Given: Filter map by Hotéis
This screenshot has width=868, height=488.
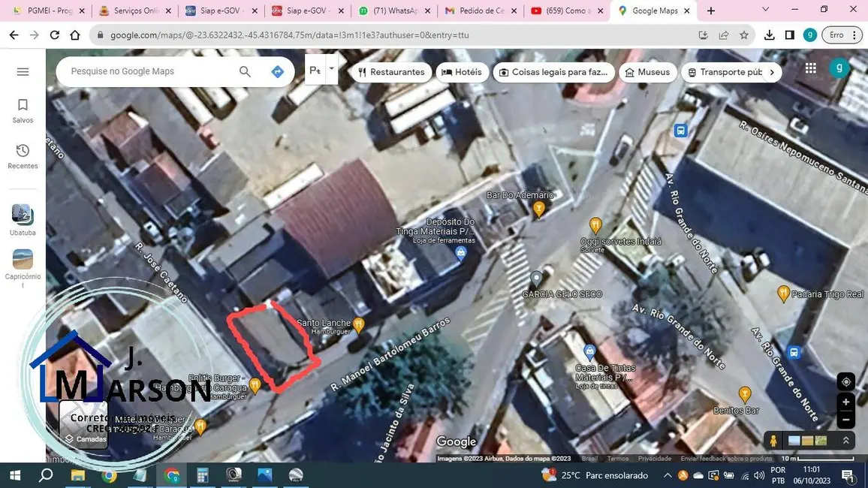Looking at the screenshot, I should pyautogui.click(x=462, y=72).
